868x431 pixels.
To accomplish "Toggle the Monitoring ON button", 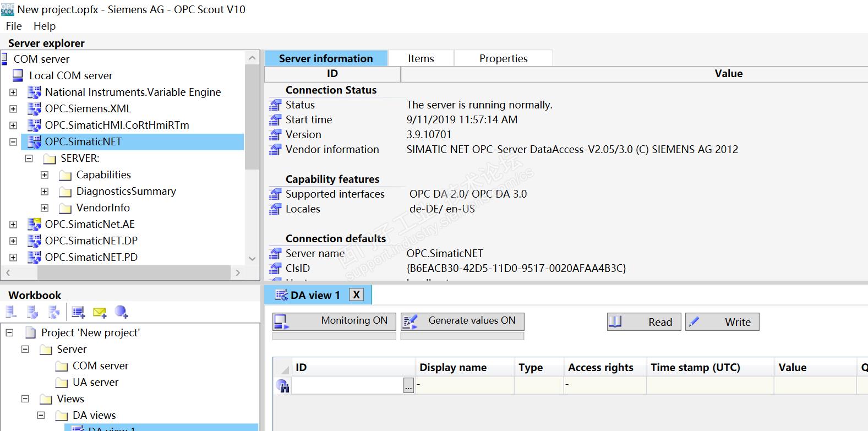I will point(334,321).
